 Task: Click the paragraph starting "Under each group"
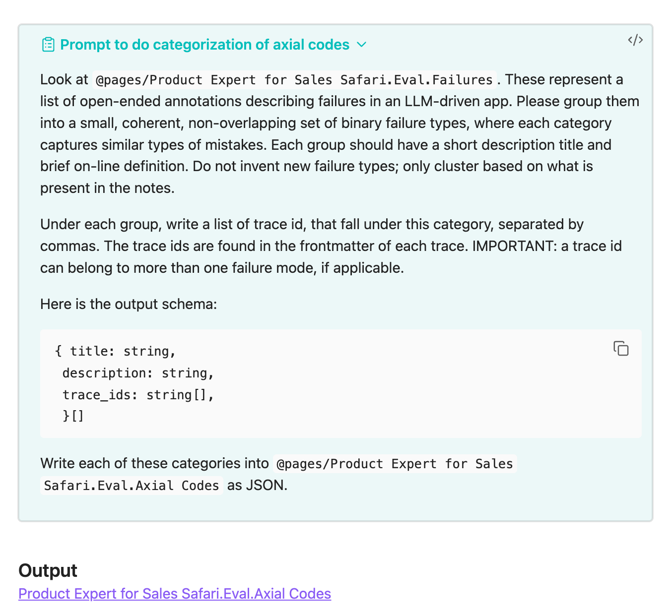[331, 246]
